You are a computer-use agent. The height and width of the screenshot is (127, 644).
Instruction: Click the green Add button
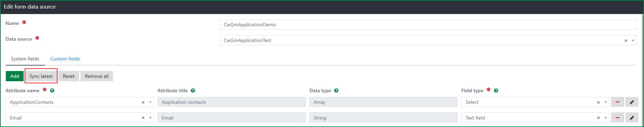[15, 76]
